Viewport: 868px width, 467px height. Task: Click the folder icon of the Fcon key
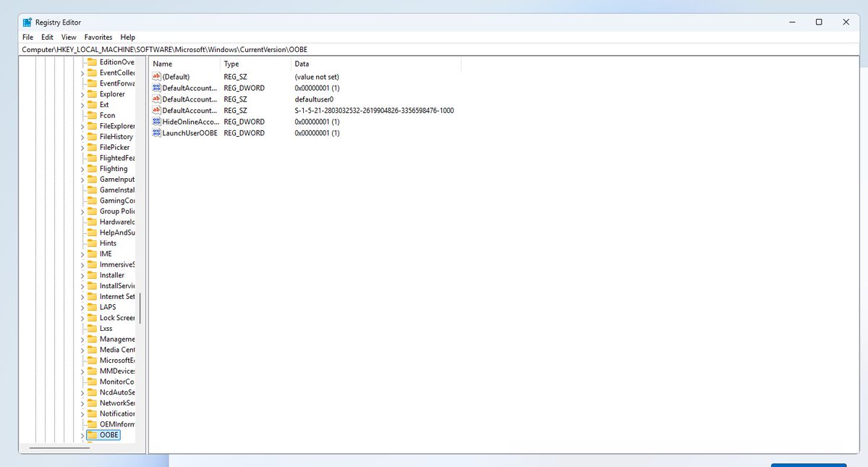pos(92,115)
